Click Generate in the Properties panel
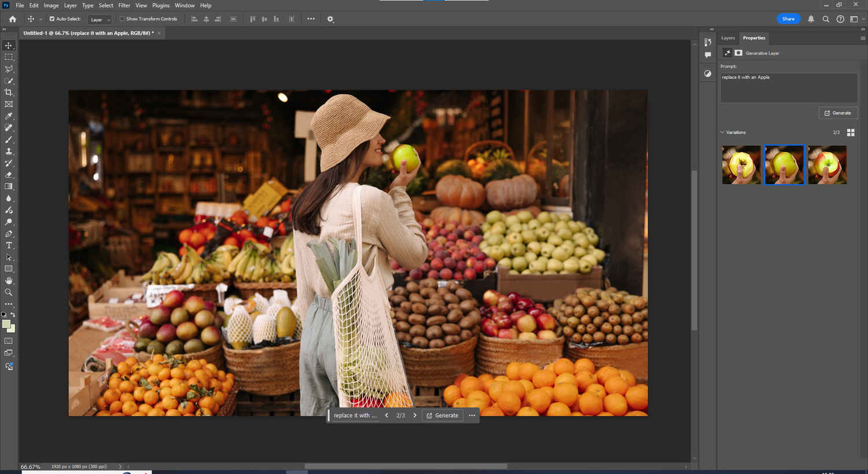Screen dimensions: 868x474 click(838, 113)
